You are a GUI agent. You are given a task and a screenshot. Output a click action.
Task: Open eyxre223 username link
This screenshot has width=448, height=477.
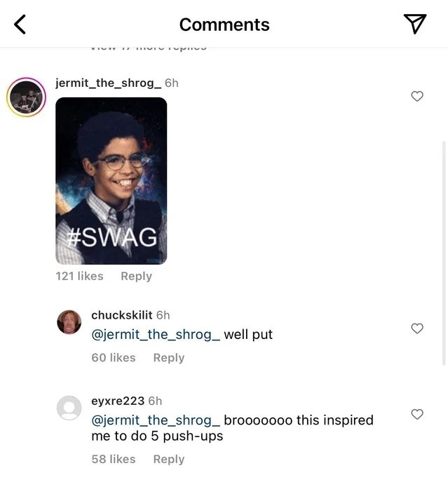[x=118, y=401]
